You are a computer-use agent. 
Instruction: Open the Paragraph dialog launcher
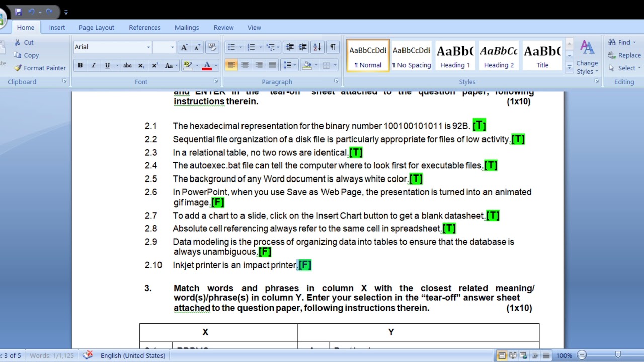point(336,81)
